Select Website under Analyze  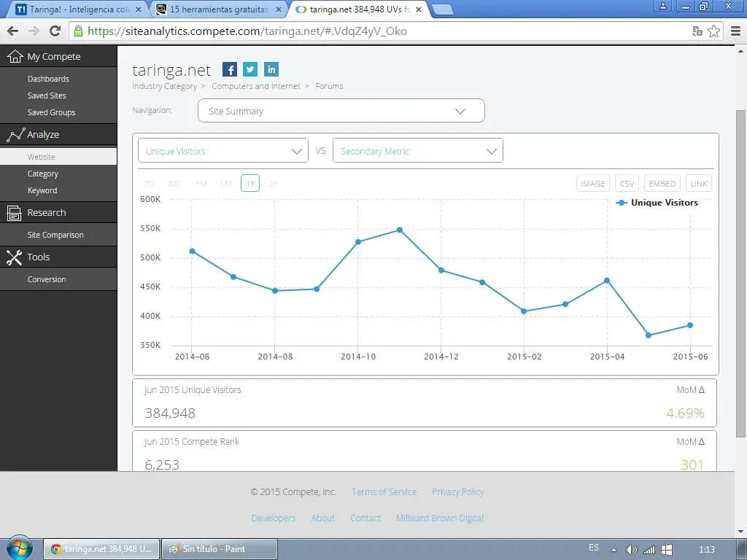click(x=58, y=157)
